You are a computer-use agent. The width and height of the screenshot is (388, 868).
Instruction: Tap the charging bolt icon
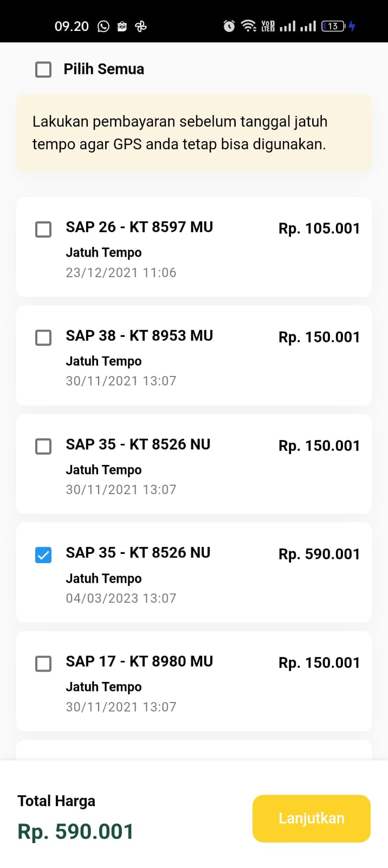pos(352,26)
